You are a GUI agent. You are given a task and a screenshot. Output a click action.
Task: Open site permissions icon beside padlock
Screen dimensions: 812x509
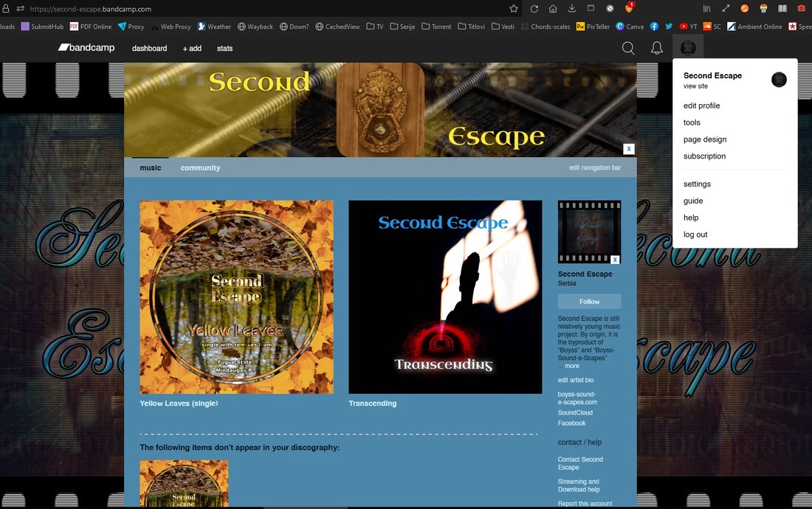click(20, 9)
